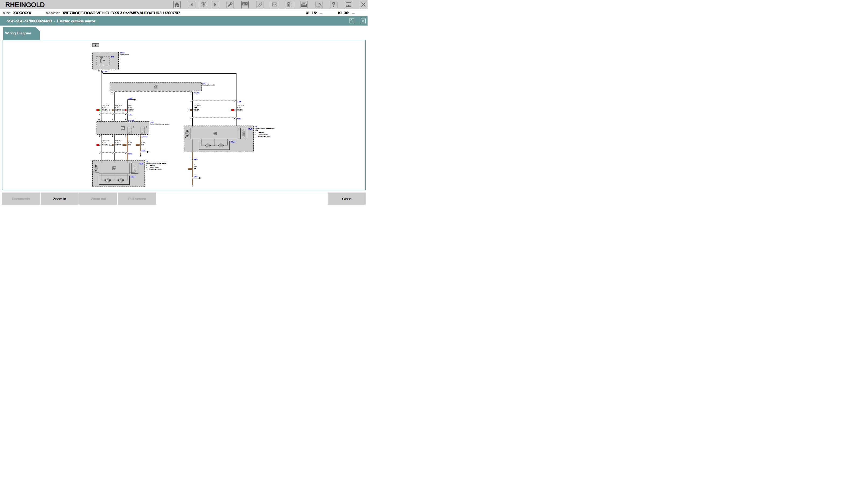Open the document history pages icon
The width and height of the screenshot is (868, 488).
click(203, 4)
